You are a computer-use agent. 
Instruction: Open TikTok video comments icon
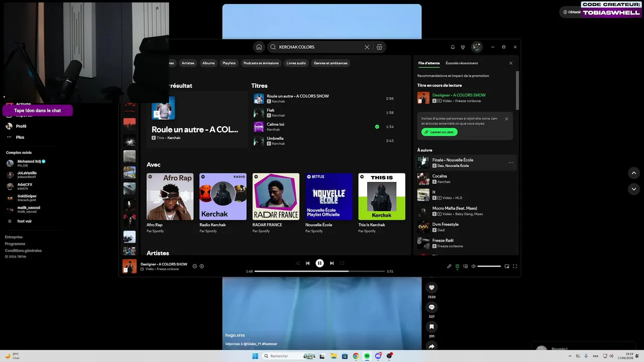[431, 307]
